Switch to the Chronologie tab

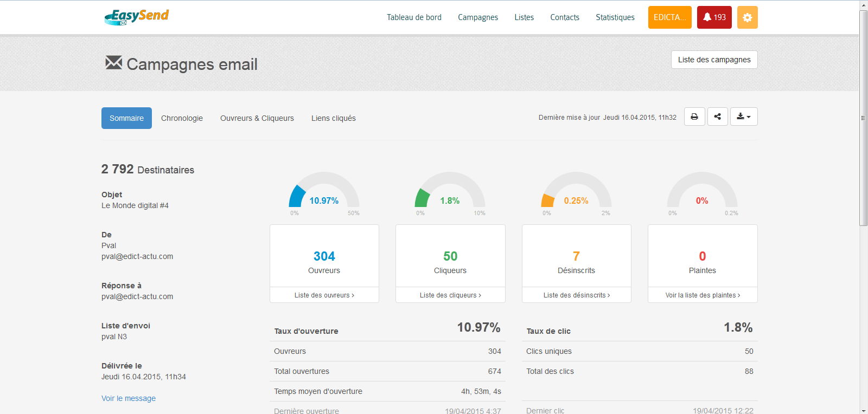(x=182, y=118)
